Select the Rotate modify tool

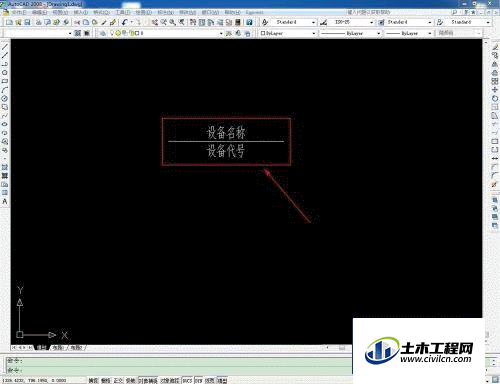pos(495,98)
